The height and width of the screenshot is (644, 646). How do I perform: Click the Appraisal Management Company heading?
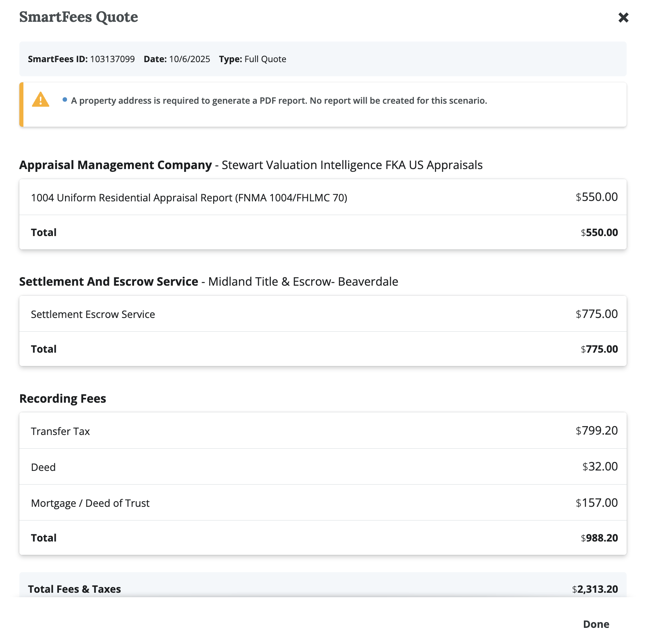(115, 165)
